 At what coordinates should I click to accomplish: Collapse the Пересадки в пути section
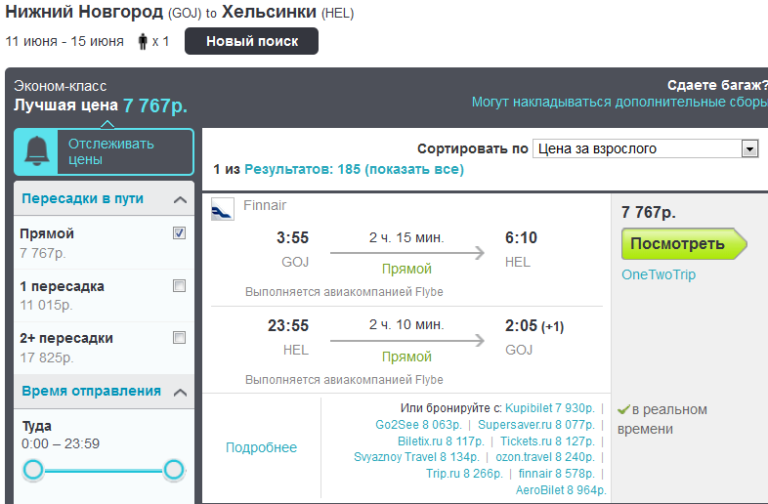pyautogui.click(x=180, y=199)
